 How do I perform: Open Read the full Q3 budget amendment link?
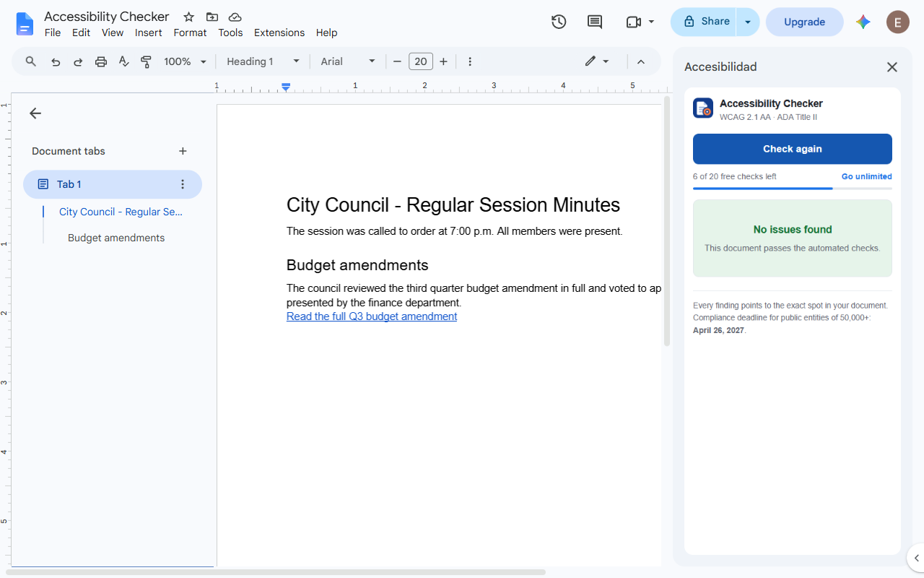[372, 316]
